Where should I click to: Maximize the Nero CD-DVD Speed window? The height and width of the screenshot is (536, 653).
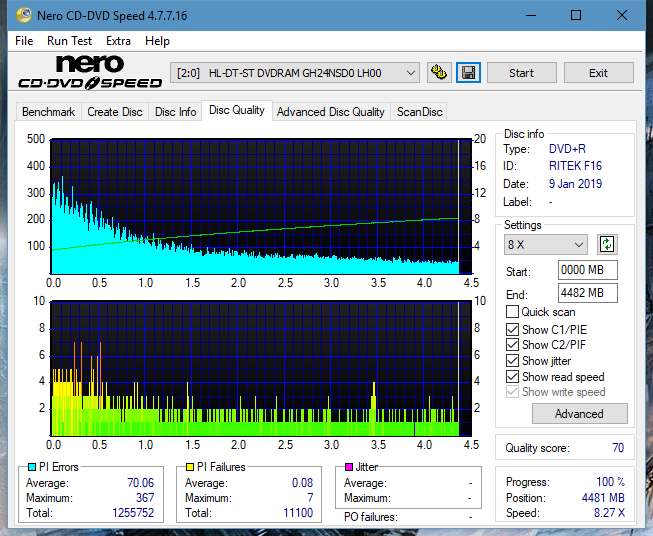pos(576,15)
